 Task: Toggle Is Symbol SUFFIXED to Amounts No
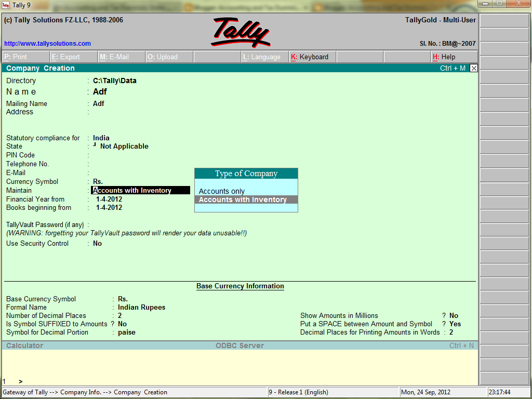tap(122, 324)
